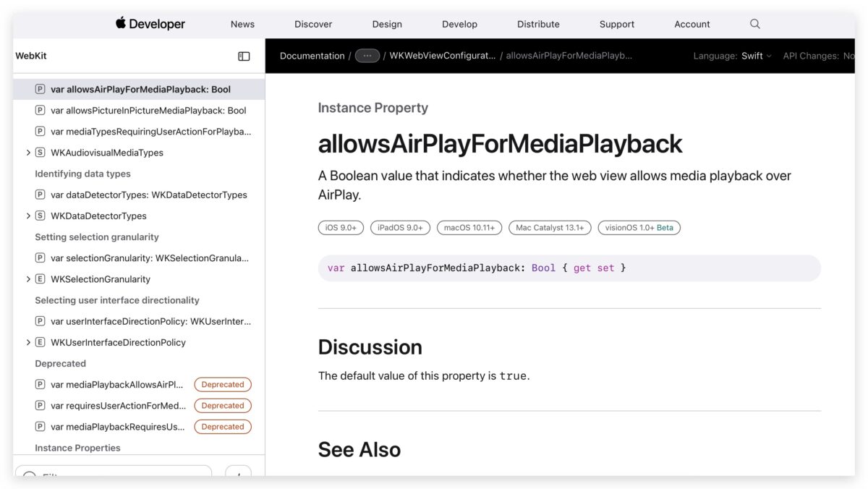The image size is (868, 489).
Task: Click P icon beside mediaPlaybackRequiresUs…
Action: coord(41,427)
